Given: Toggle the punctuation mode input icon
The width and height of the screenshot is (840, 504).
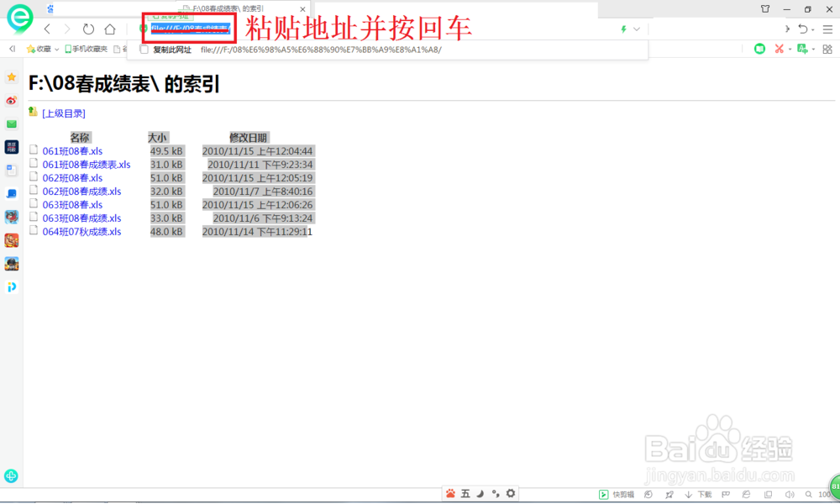Looking at the screenshot, I should point(496,493).
